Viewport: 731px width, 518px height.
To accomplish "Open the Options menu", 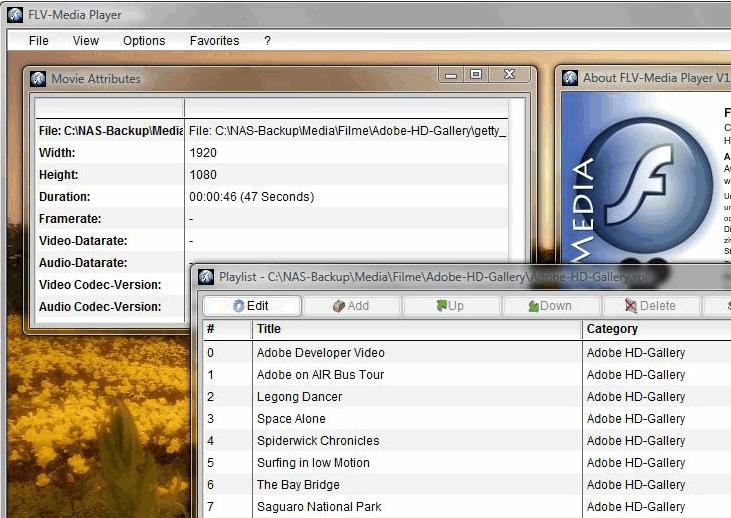I will coord(144,41).
